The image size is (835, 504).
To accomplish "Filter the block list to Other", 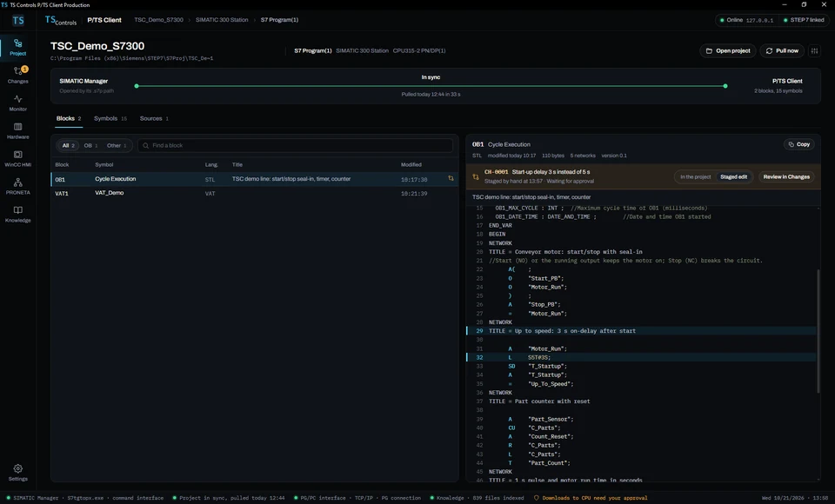I will 117,145.
